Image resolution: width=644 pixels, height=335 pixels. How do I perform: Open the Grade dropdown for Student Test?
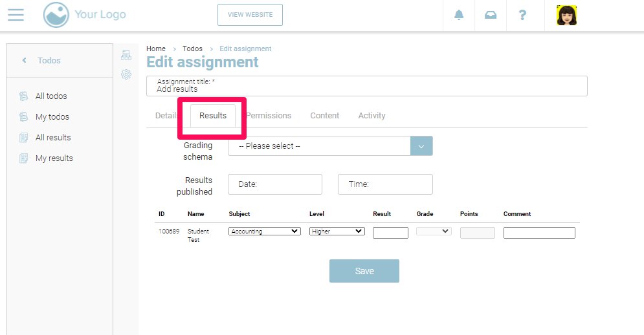click(434, 231)
